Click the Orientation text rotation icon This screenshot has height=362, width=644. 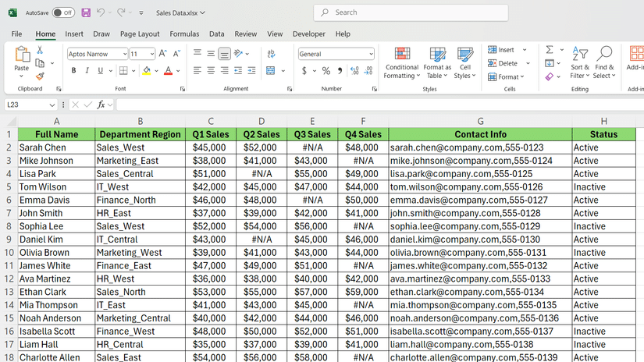(239, 53)
